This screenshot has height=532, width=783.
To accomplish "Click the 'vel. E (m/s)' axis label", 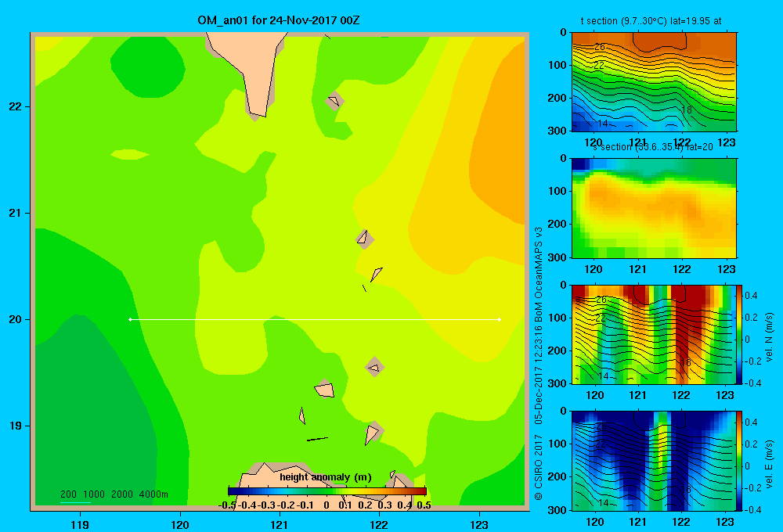I will pyautogui.click(x=769, y=464).
